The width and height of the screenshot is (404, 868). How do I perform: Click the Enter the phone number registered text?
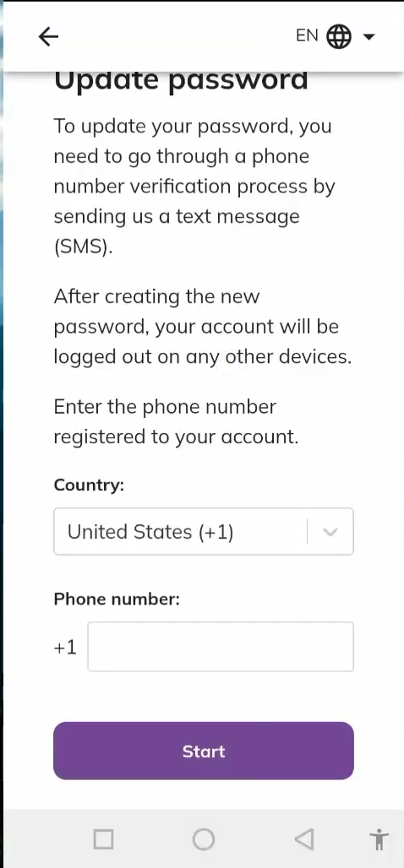pos(177,422)
